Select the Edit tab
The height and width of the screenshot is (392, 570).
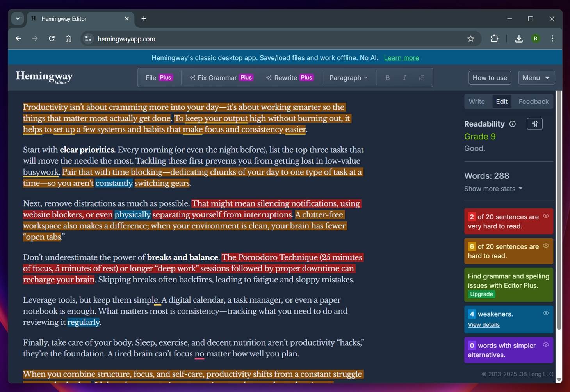(502, 102)
